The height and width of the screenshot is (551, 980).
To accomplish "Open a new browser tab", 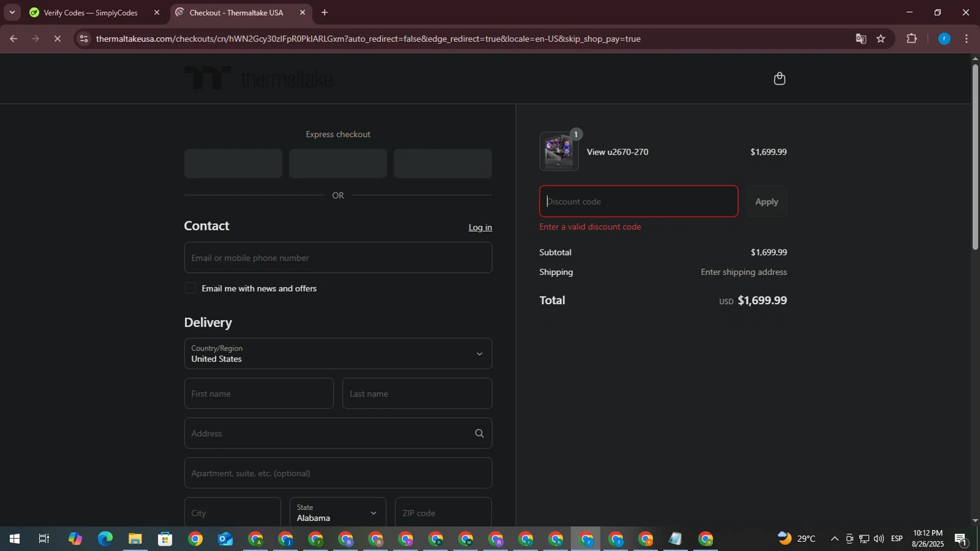I will click(325, 12).
